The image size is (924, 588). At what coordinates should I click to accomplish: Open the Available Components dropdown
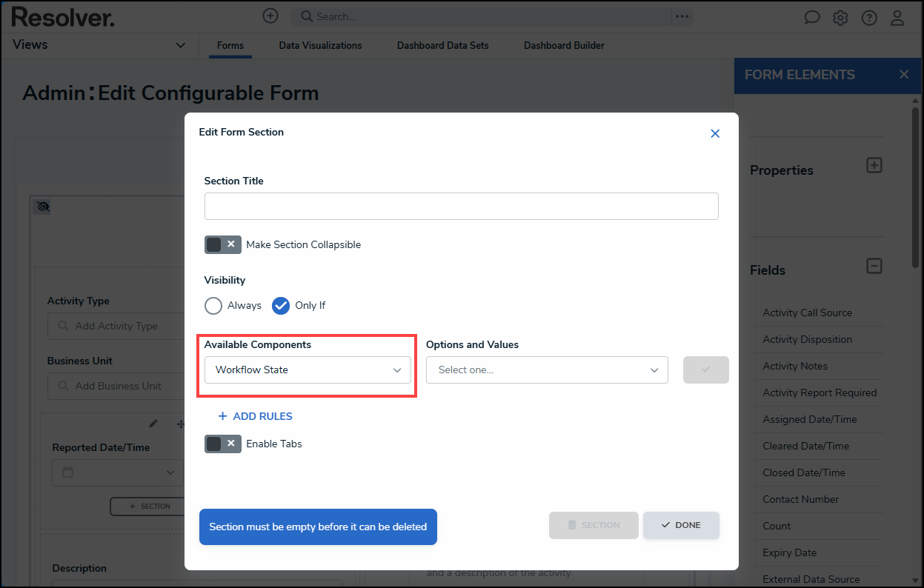coord(307,369)
